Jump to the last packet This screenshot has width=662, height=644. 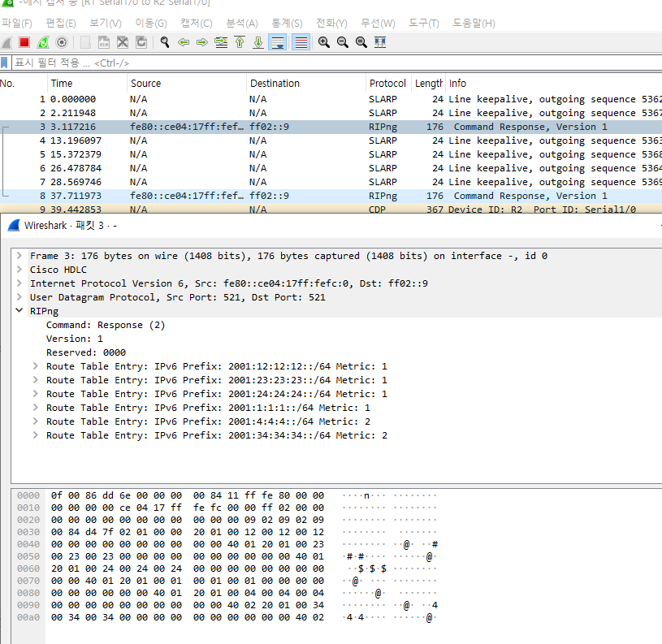click(258, 42)
